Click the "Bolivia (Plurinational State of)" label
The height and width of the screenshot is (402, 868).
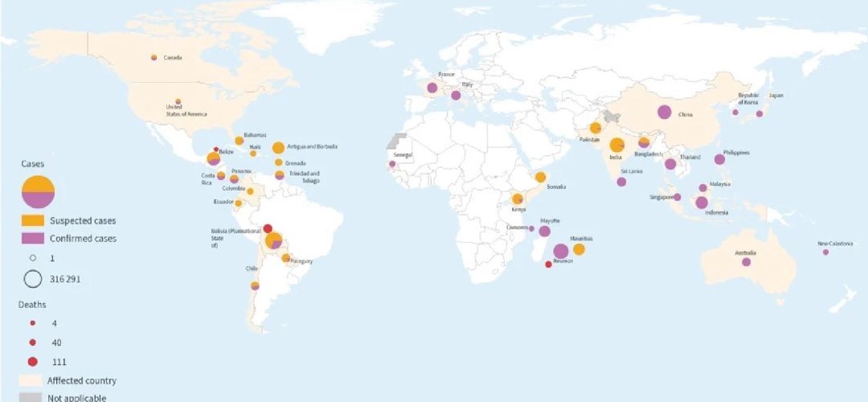(234, 237)
